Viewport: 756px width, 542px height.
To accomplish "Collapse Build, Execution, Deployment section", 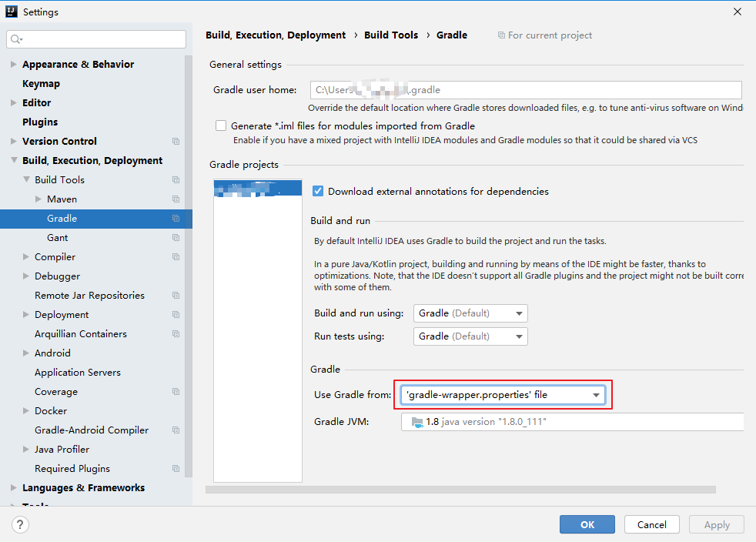I will point(14,160).
